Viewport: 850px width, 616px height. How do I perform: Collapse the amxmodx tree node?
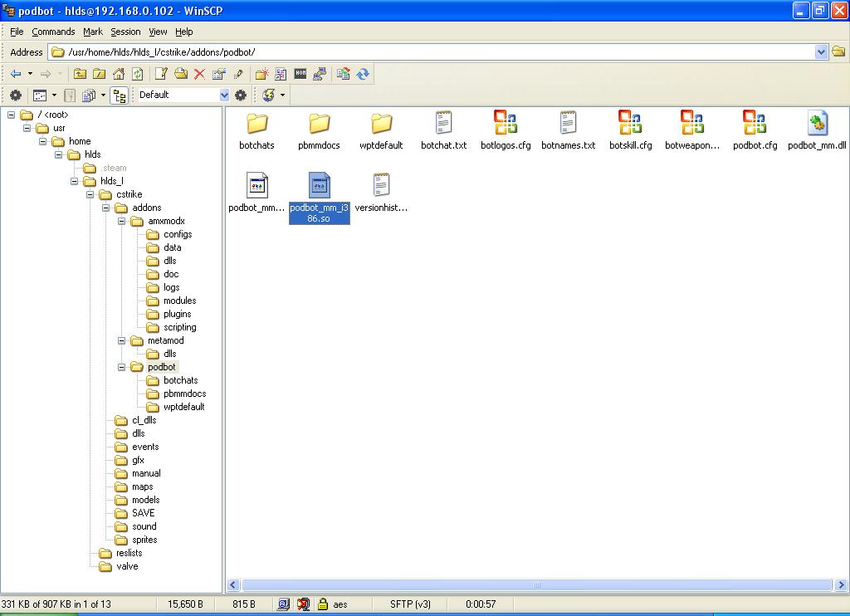pyautogui.click(x=121, y=221)
